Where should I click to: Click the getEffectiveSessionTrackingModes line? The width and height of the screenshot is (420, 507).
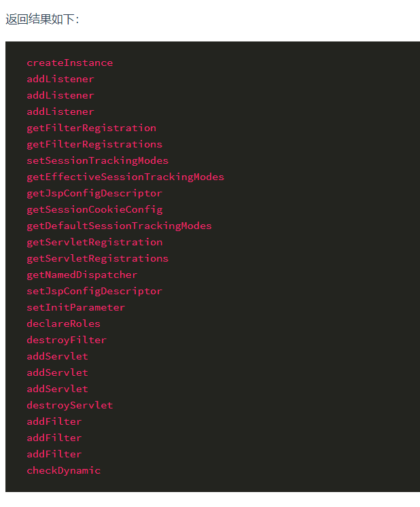pyautogui.click(x=125, y=177)
